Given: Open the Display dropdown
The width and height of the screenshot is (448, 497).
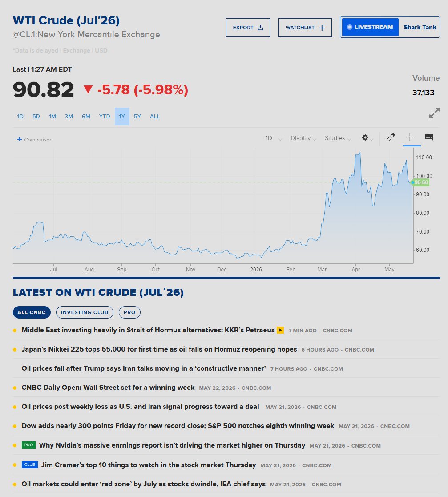Looking at the screenshot, I should [x=303, y=138].
